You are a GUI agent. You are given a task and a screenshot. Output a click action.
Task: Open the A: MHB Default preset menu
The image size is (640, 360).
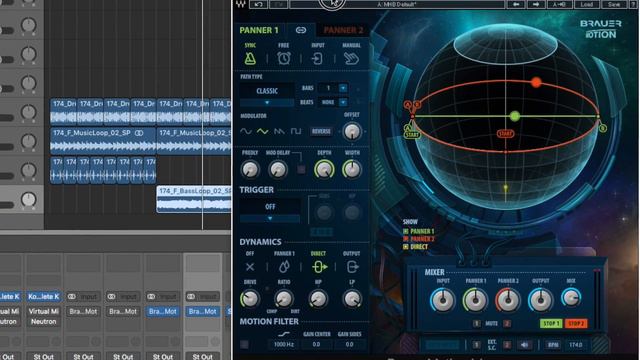click(397, 4)
